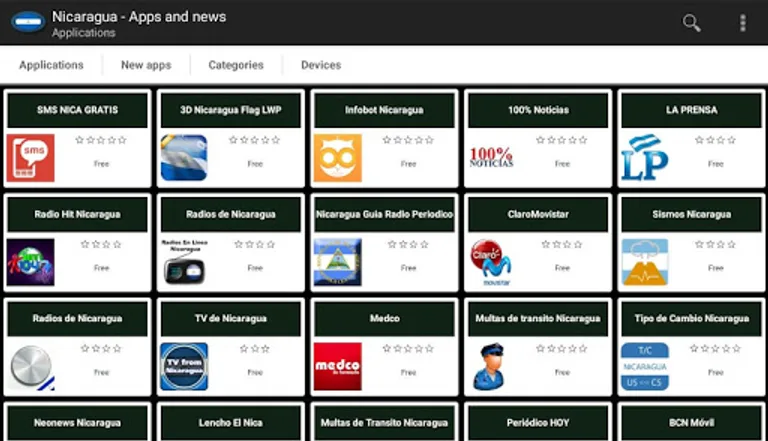
Task: Click the 3D Nicaragua Flag LWP icon
Action: point(184,158)
